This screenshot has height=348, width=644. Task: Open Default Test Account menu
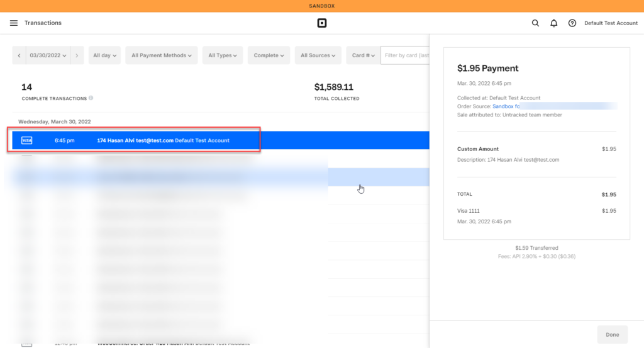[x=611, y=23]
